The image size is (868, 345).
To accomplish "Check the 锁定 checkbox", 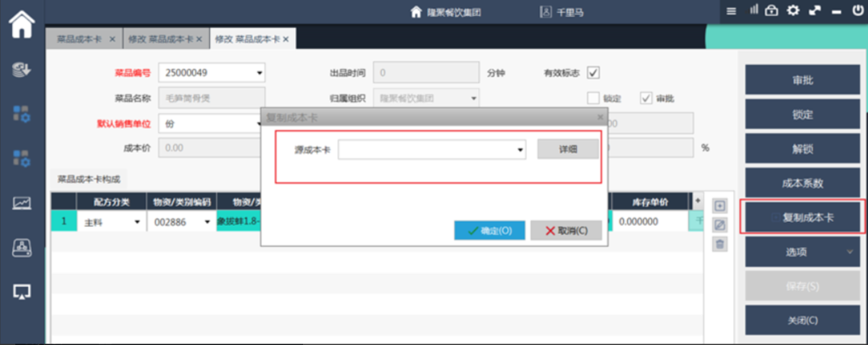I will point(593,98).
